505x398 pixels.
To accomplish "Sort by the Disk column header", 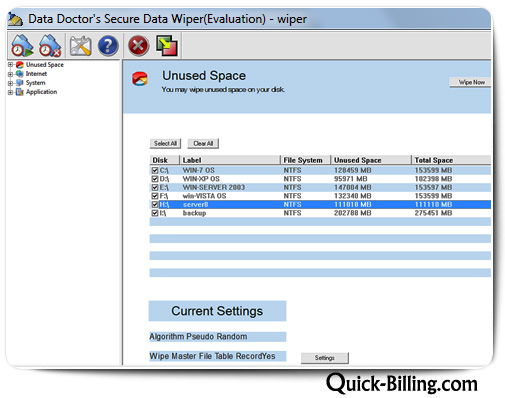I will [164, 160].
